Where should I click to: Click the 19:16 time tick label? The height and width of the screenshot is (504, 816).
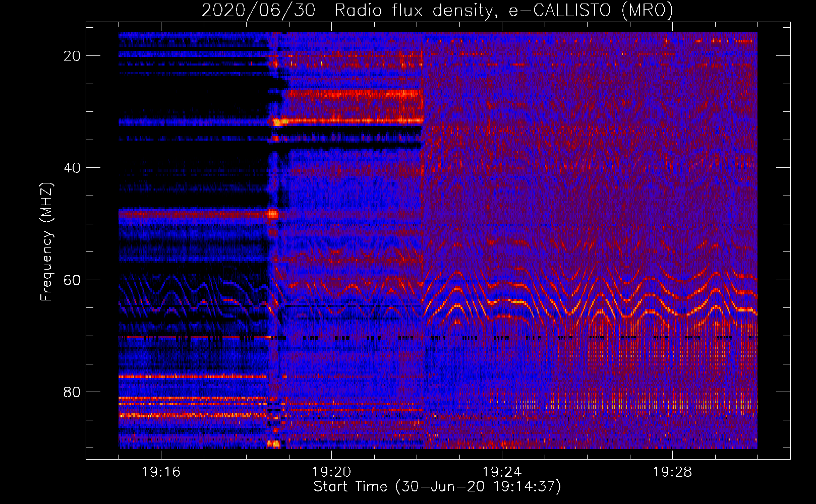pyautogui.click(x=161, y=472)
